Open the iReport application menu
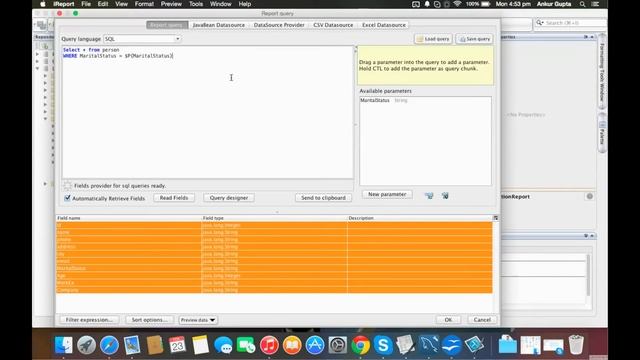640x360 pixels. (64, 4)
